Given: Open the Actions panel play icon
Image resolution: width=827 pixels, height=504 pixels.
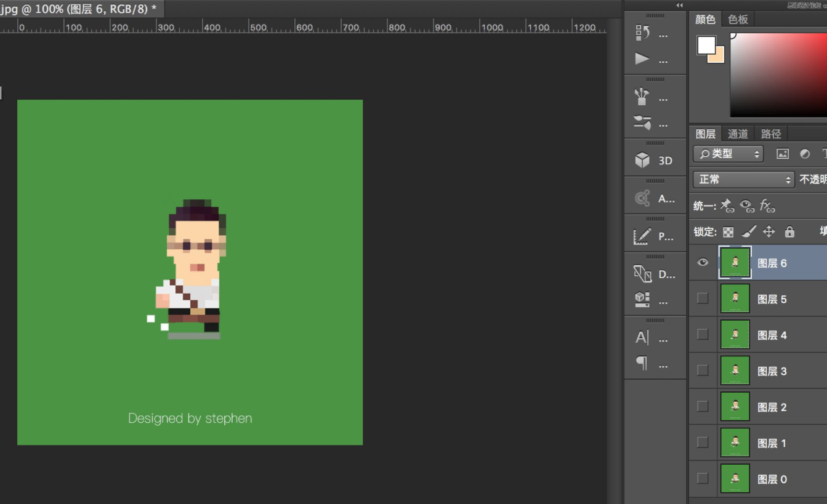Looking at the screenshot, I should 642,59.
